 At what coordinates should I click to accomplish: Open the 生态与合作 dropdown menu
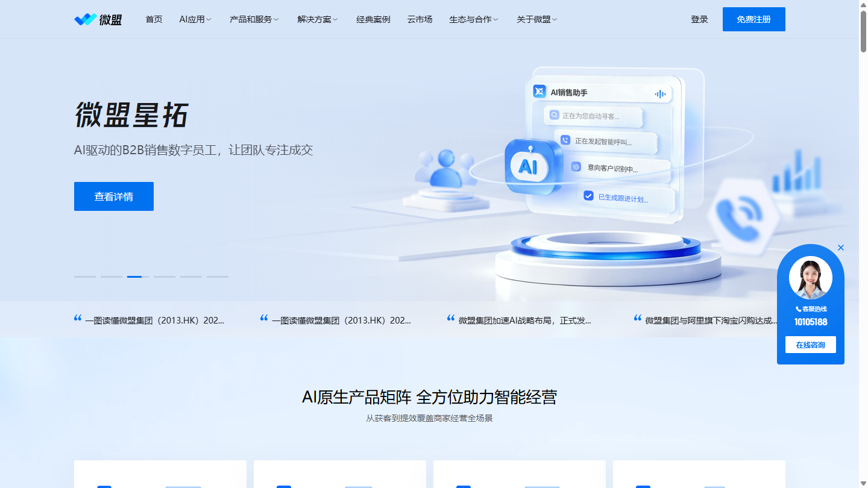coord(474,19)
